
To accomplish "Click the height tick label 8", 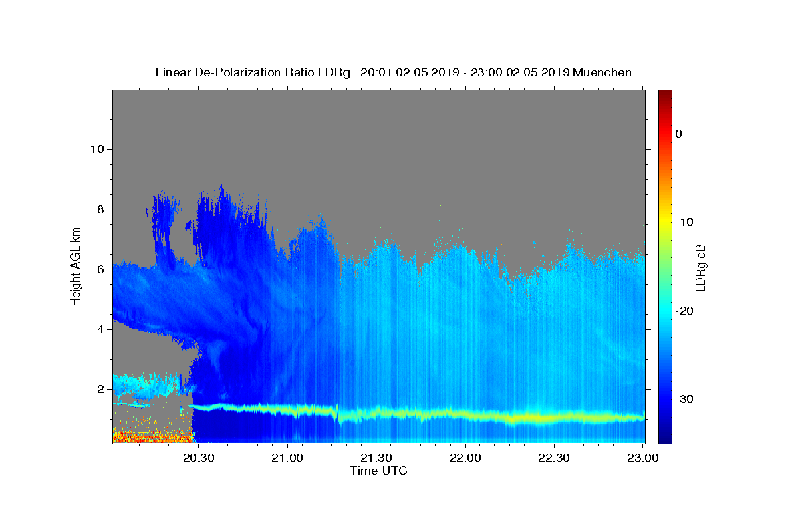I will point(100,209).
